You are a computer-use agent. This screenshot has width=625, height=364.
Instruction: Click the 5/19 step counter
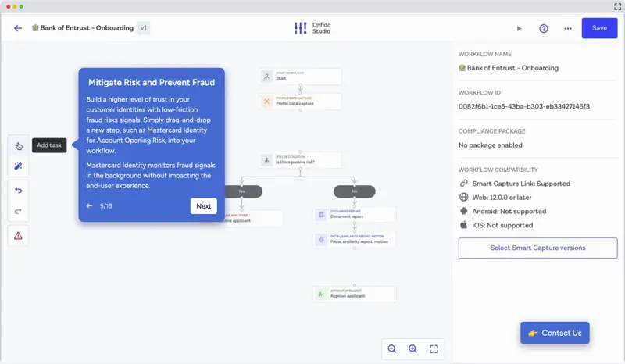click(106, 205)
